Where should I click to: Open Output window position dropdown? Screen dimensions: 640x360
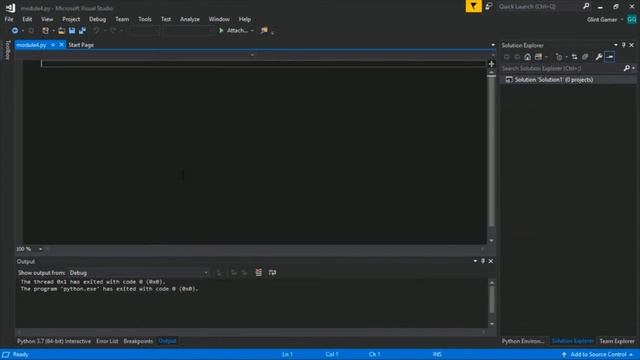tap(475, 261)
